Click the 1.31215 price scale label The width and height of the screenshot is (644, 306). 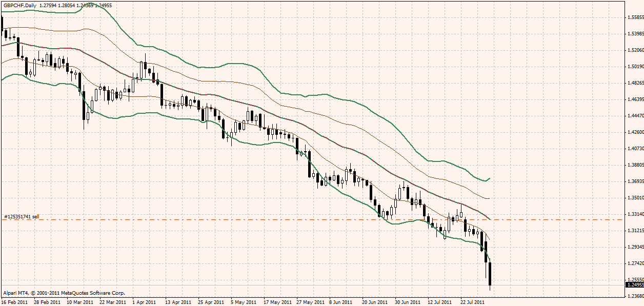pyautogui.click(x=635, y=231)
